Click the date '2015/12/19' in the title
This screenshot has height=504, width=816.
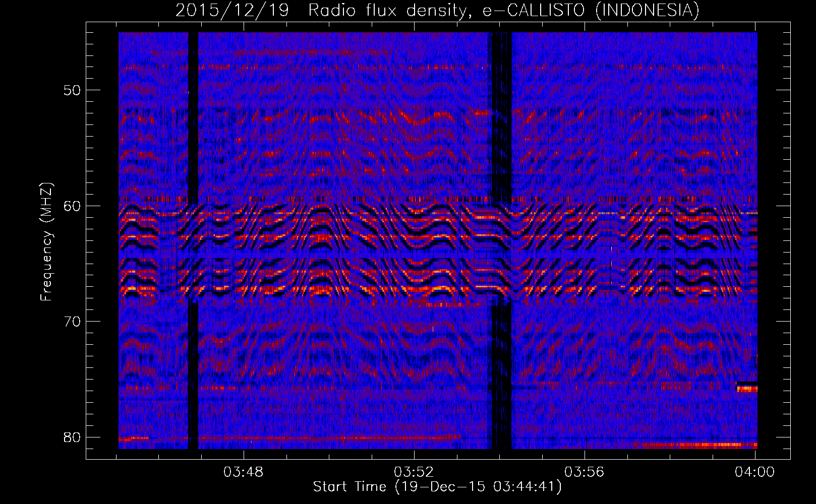tap(232, 10)
